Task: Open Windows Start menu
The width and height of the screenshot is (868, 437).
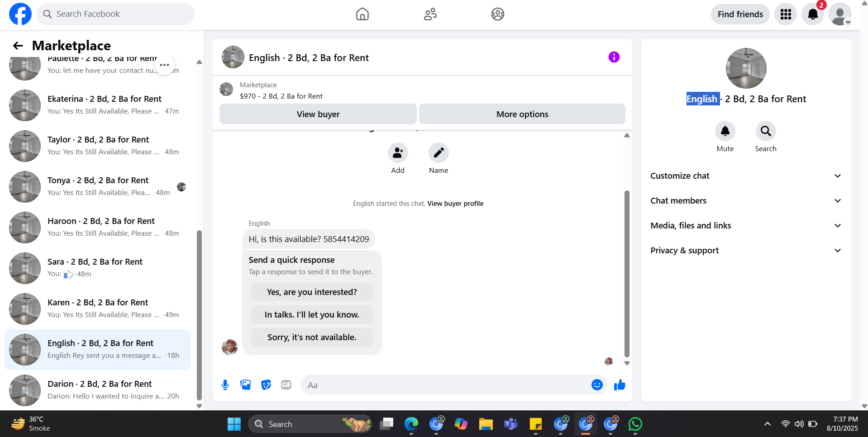Action: pyautogui.click(x=234, y=424)
